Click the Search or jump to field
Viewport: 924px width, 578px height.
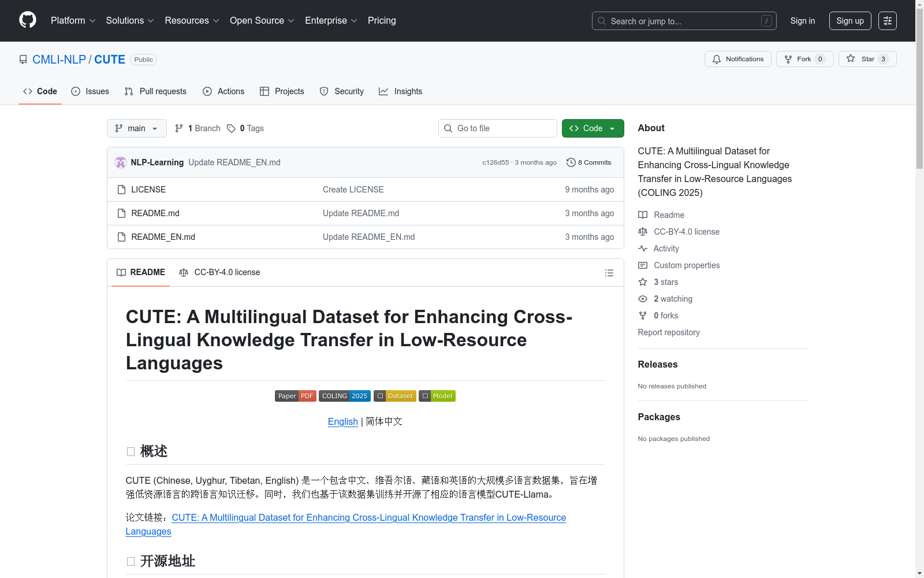pos(684,21)
